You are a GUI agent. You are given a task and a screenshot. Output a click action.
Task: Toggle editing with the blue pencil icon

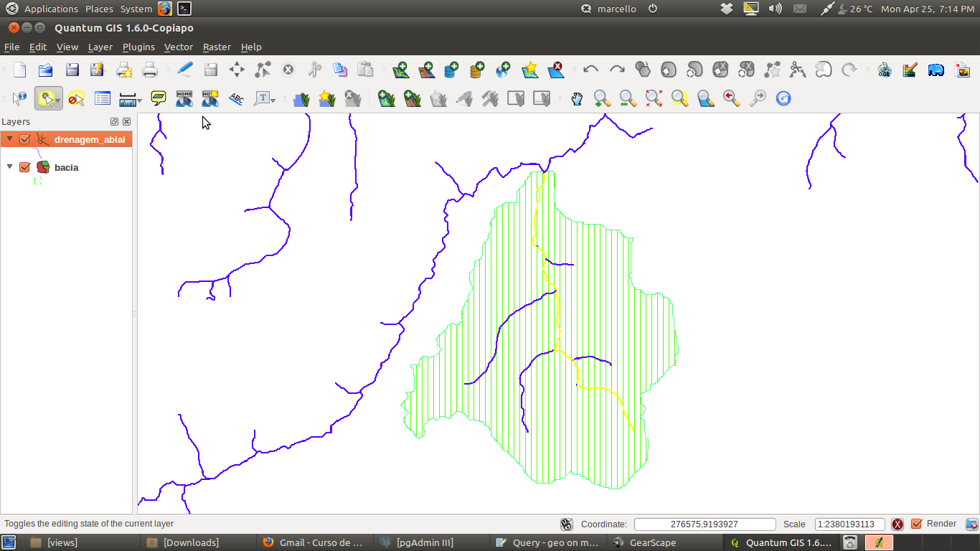[185, 70]
